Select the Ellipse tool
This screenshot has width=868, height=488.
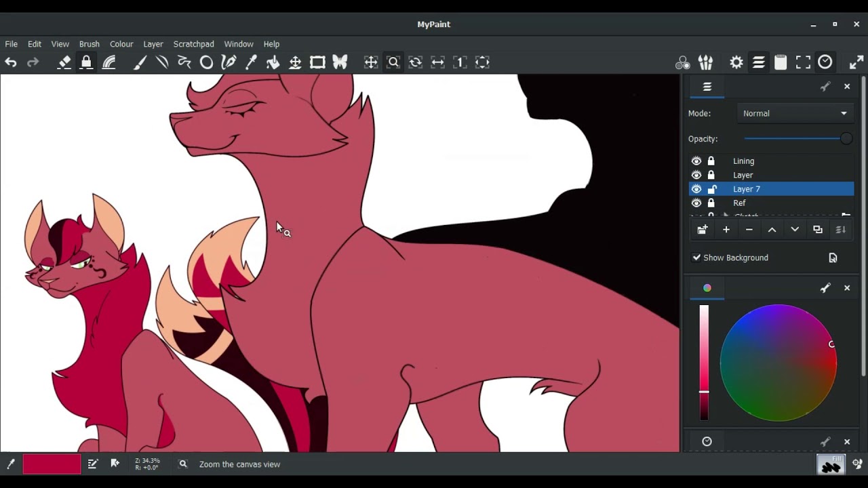click(206, 62)
